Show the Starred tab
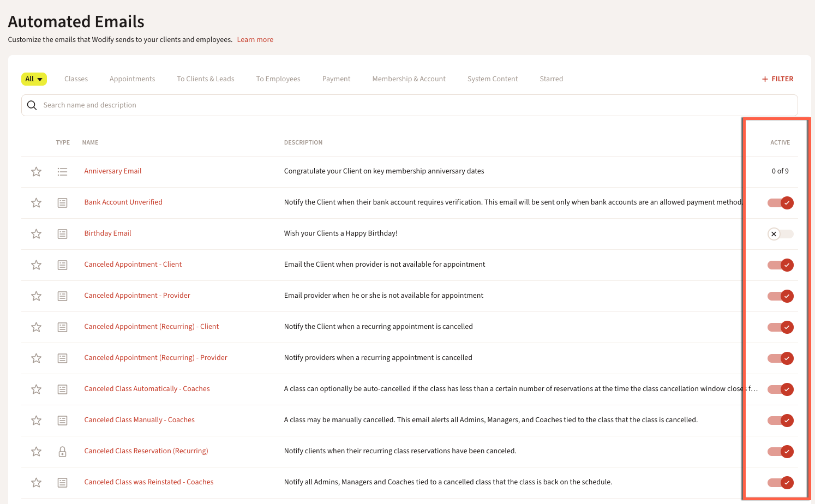The height and width of the screenshot is (504, 815). coord(552,79)
